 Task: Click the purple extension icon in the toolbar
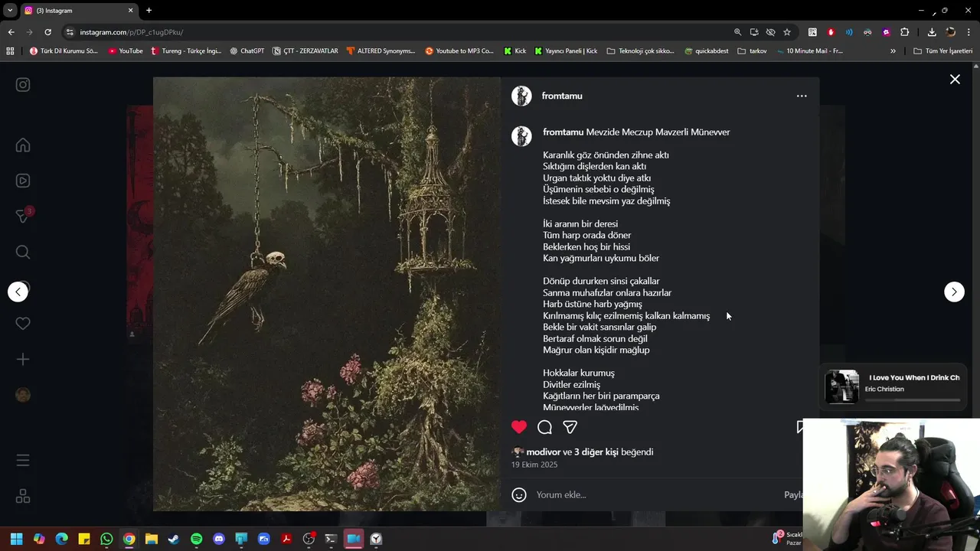[887, 32]
